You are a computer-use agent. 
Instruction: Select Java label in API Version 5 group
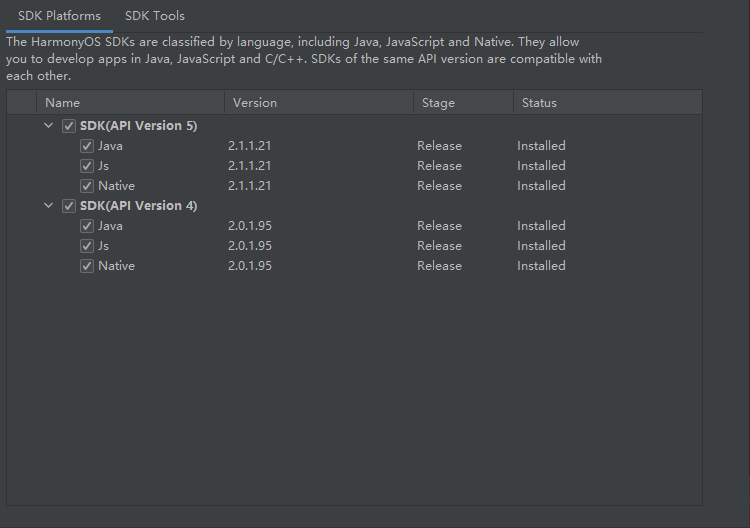(110, 146)
